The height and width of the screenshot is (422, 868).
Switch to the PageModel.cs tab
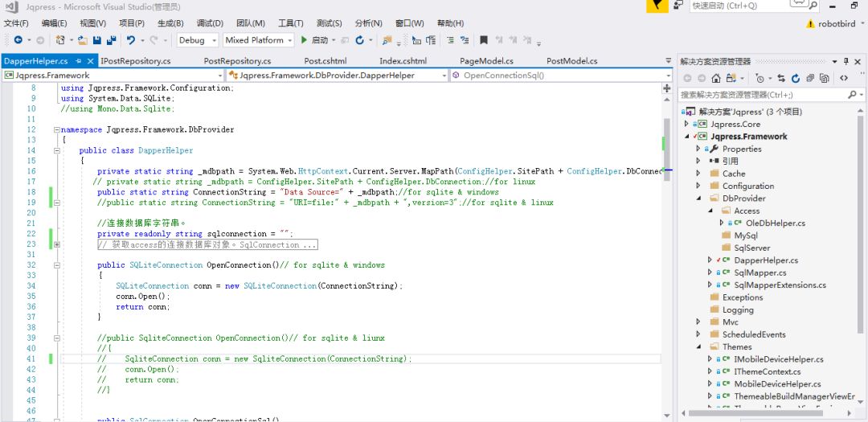coord(486,61)
